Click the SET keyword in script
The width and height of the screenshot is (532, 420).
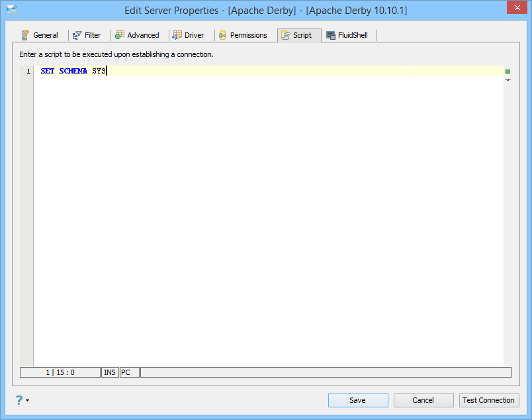coord(48,71)
